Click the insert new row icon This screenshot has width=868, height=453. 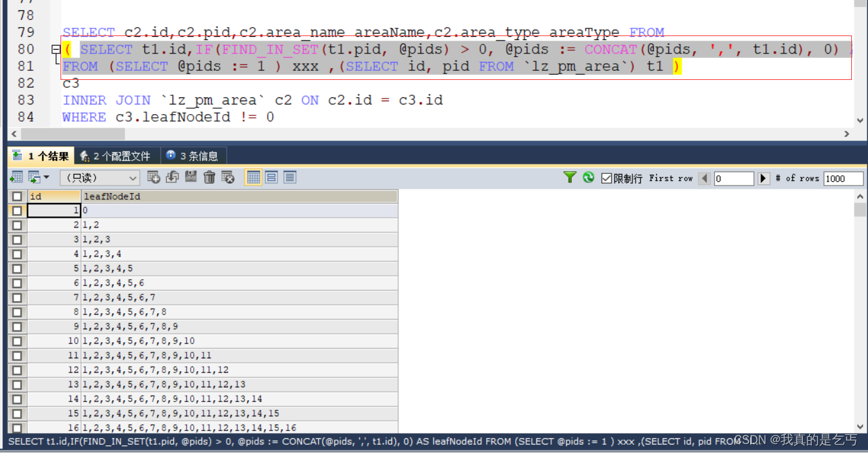point(154,177)
